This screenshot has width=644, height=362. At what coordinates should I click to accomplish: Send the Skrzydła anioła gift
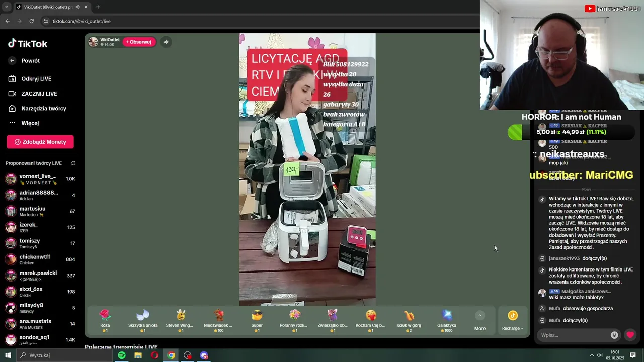click(143, 321)
